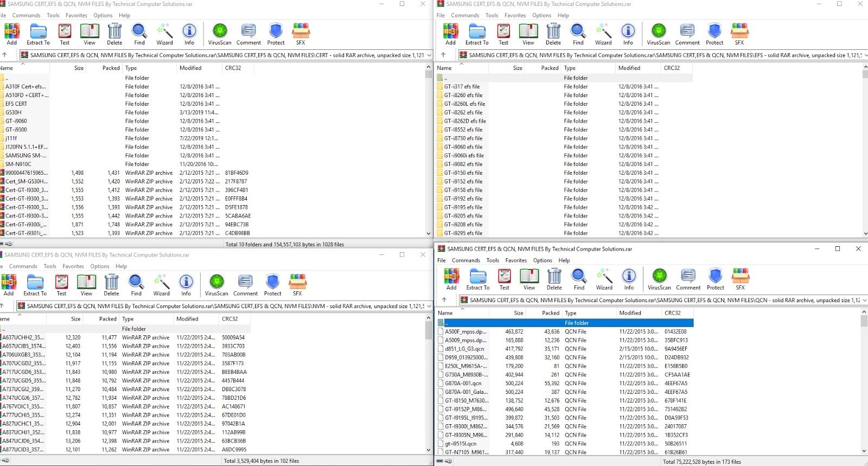868x466 pixels.
Task: Open Commands menu in the CERT window
Action: pos(26,15)
